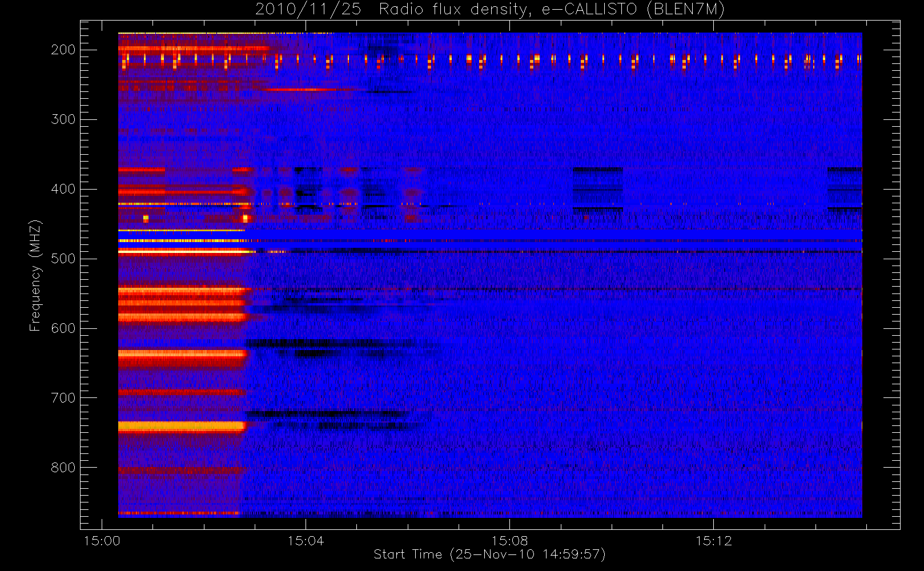Click the '15:00' time tick label
This screenshot has height=571, width=924.
coord(102,541)
